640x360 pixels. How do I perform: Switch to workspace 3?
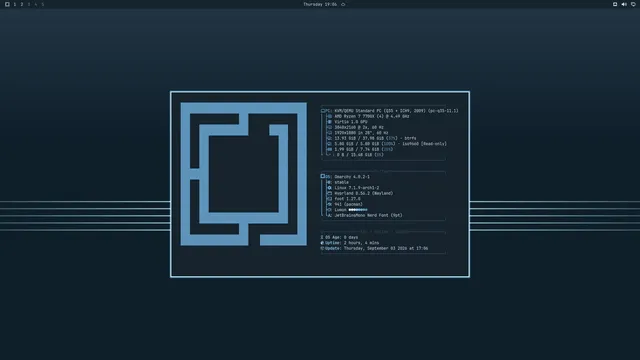click(x=29, y=4)
